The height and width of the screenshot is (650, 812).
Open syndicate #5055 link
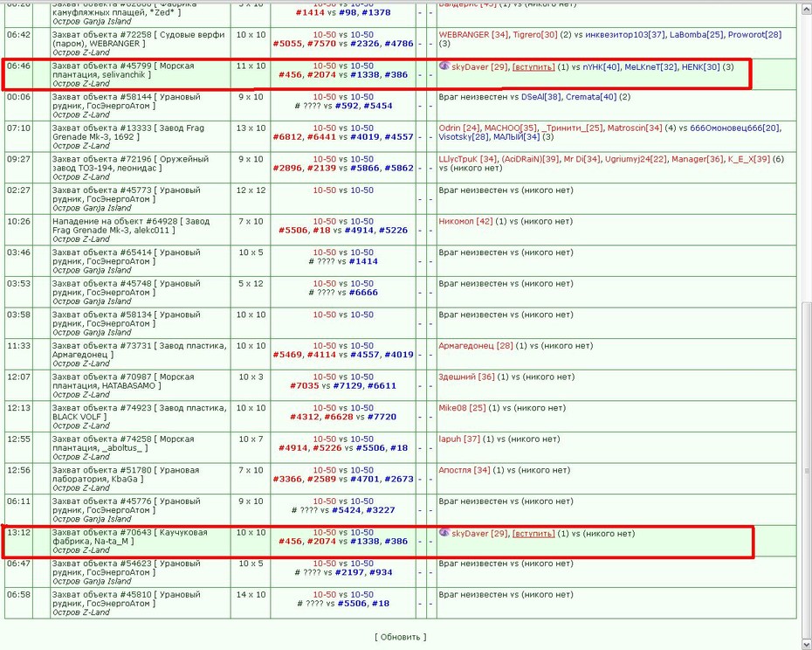click(287, 44)
